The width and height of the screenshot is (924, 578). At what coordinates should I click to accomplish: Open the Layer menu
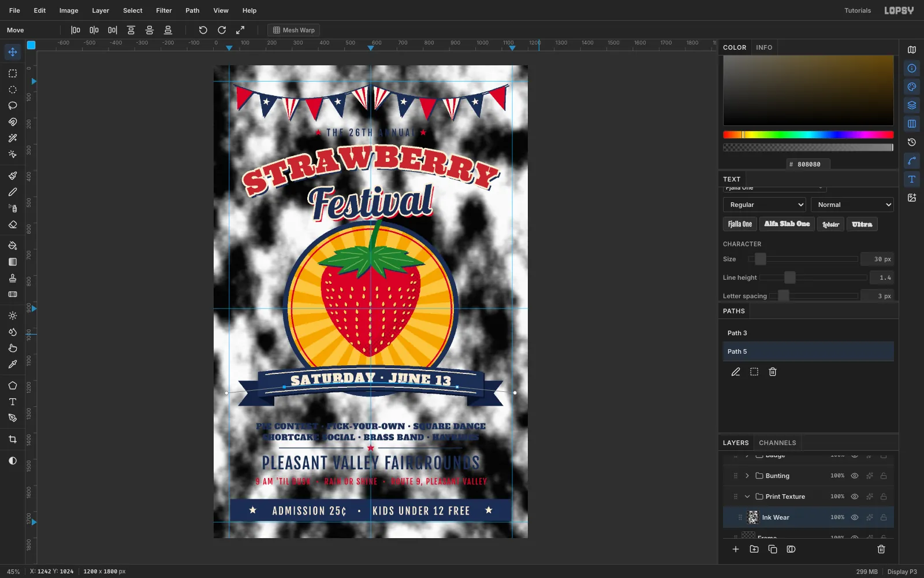[x=100, y=10]
